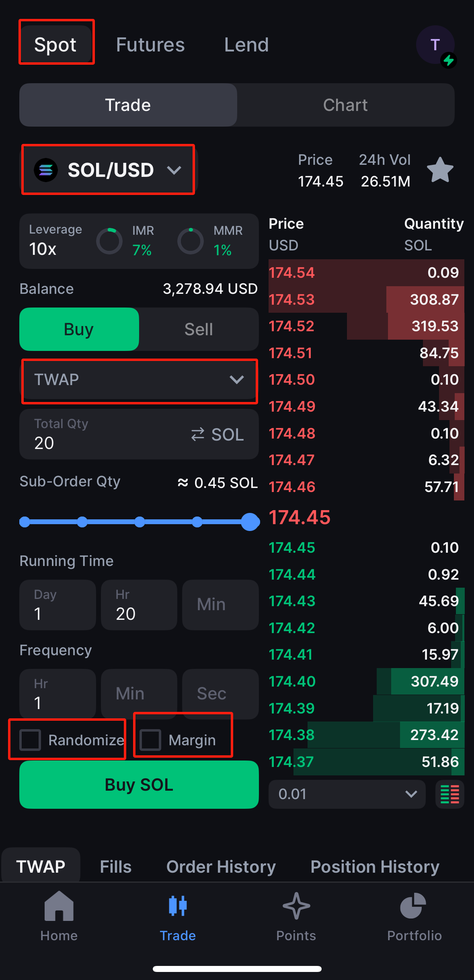Screen dimensions: 474x980
Task: Enable the Margin checkbox
Action: [x=150, y=740]
